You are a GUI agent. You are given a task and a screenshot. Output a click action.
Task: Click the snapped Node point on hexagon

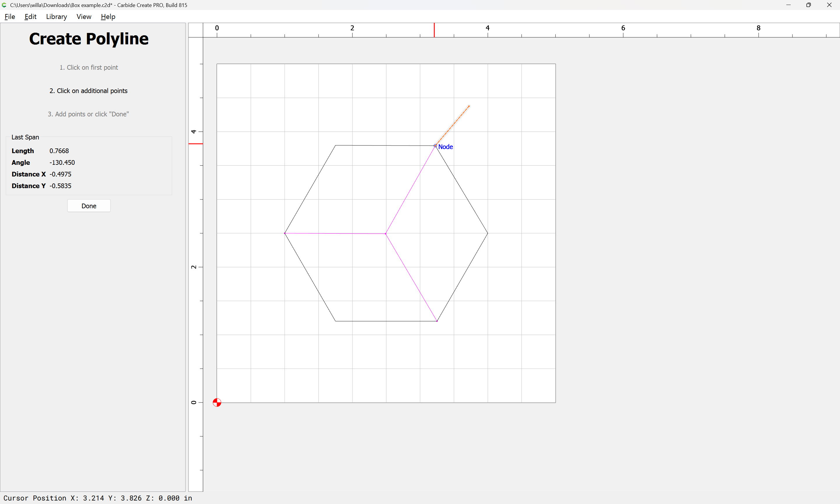point(435,146)
